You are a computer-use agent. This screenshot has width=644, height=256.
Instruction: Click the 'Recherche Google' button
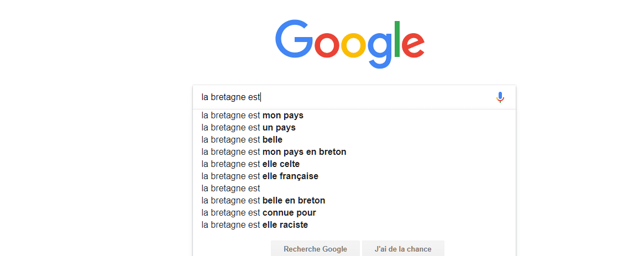pos(315,249)
